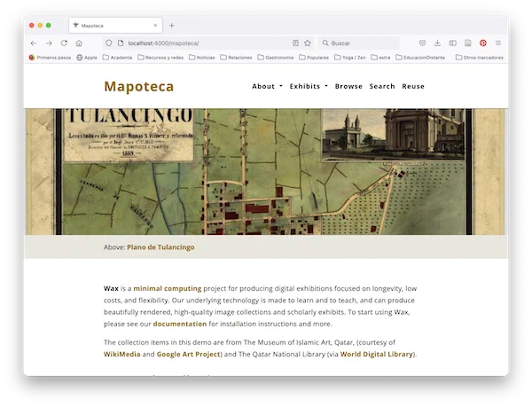This screenshot has width=532, height=407.
Task: Go back with the browser back arrow
Action: pos(34,43)
